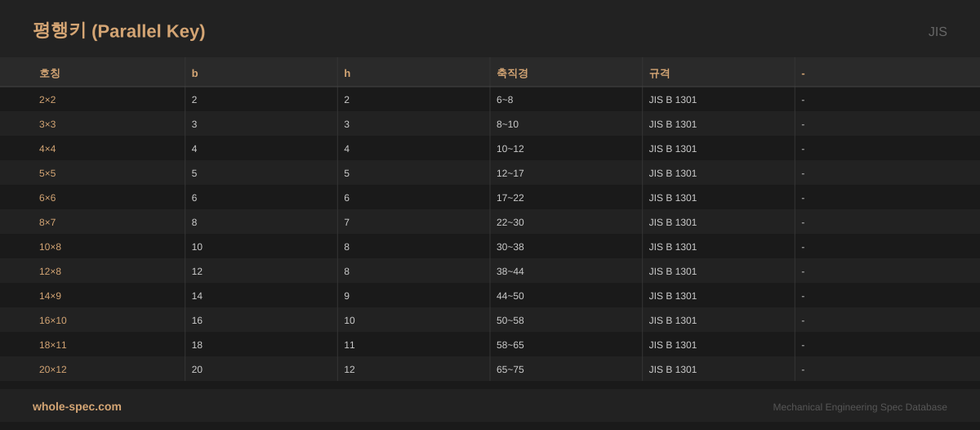Select the 14×9 key row label
980x430 pixels.
click(x=50, y=296)
